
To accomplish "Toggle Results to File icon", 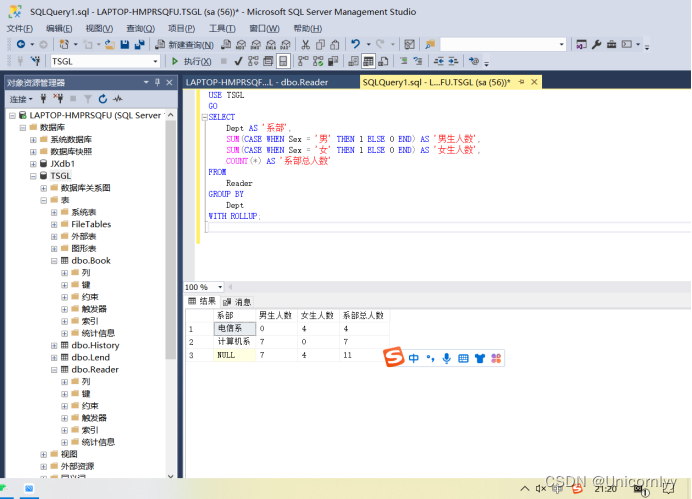I will (384, 61).
